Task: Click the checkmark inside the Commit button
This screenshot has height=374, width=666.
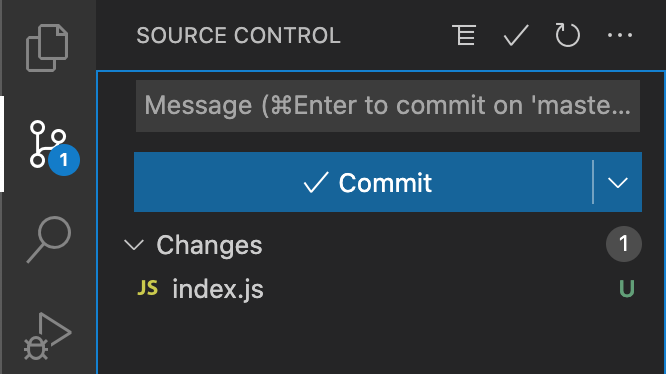Action: click(316, 183)
